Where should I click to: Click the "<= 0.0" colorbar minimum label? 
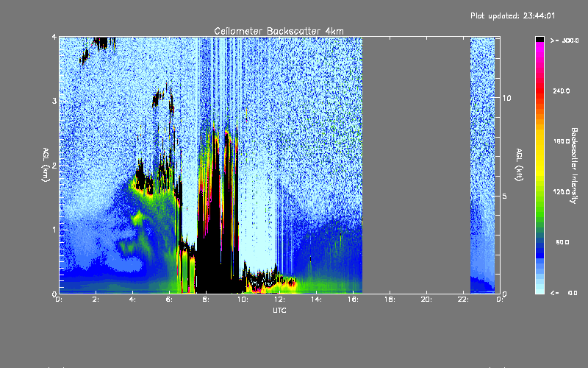(564, 293)
